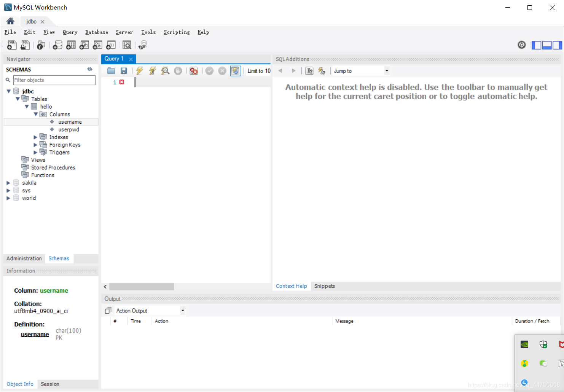Image resolution: width=564 pixels, height=392 pixels.
Task: Go forward in context help
Action: pos(293,71)
